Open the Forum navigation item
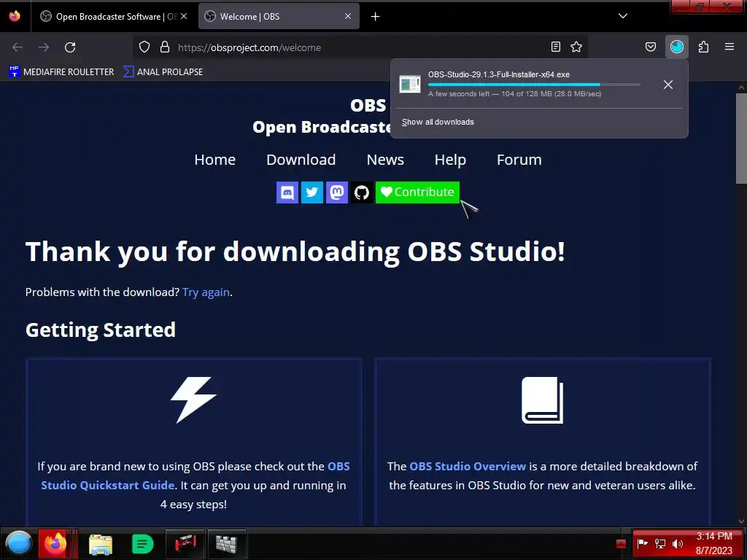The height and width of the screenshot is (560, 747). (x=519, y=160)
